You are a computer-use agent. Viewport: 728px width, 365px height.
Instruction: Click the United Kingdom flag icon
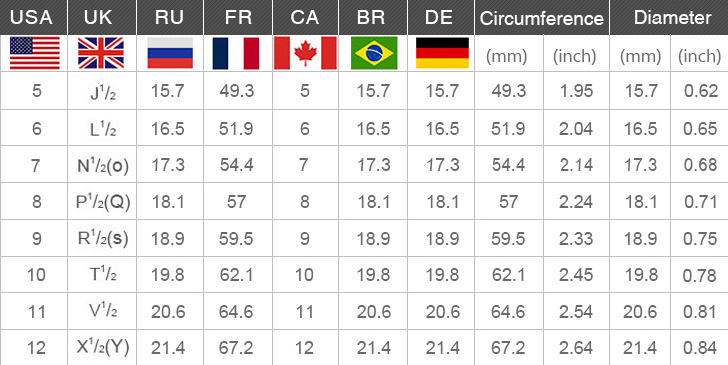pos(101,53)
